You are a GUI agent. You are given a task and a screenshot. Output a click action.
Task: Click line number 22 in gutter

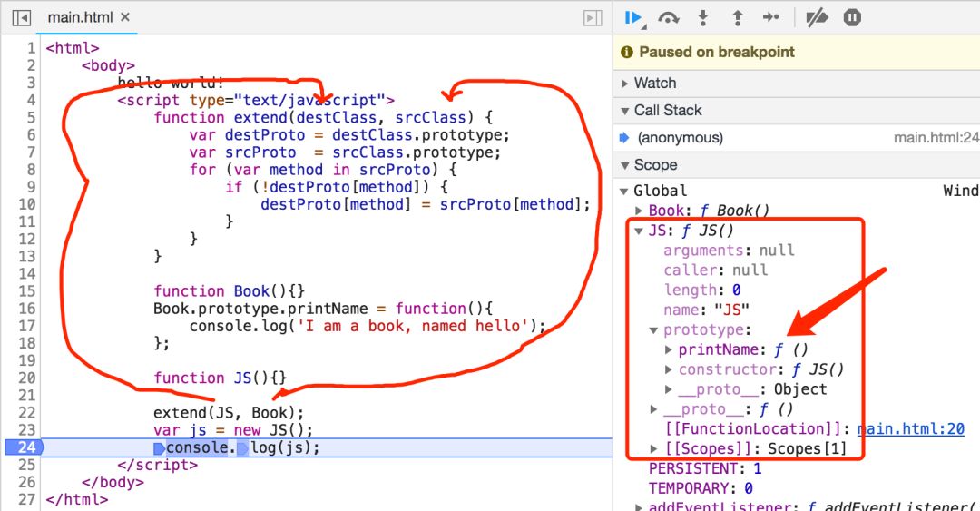(27, 413)
